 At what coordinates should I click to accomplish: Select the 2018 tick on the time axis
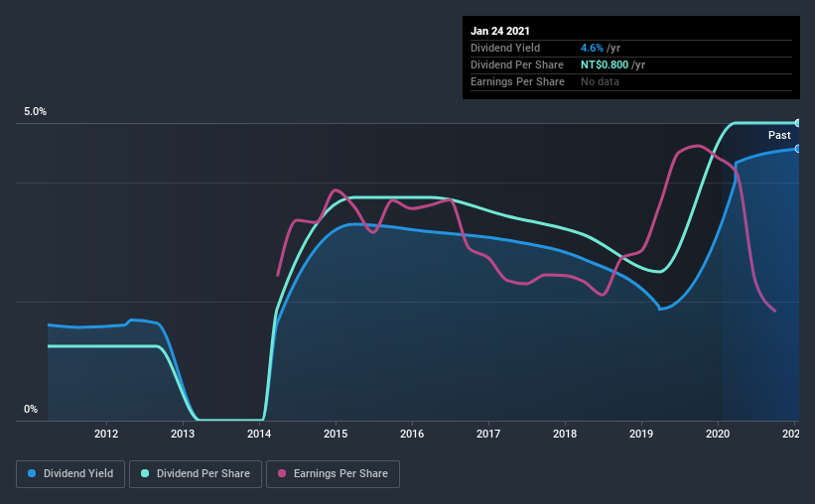tap(565, 434)
